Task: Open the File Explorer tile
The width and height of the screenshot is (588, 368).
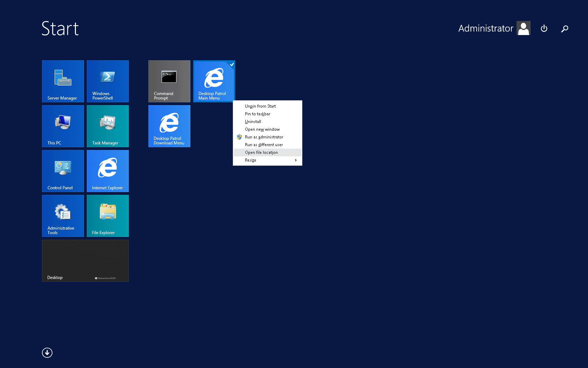Action: pyautogui.click(x=108, y=216)
